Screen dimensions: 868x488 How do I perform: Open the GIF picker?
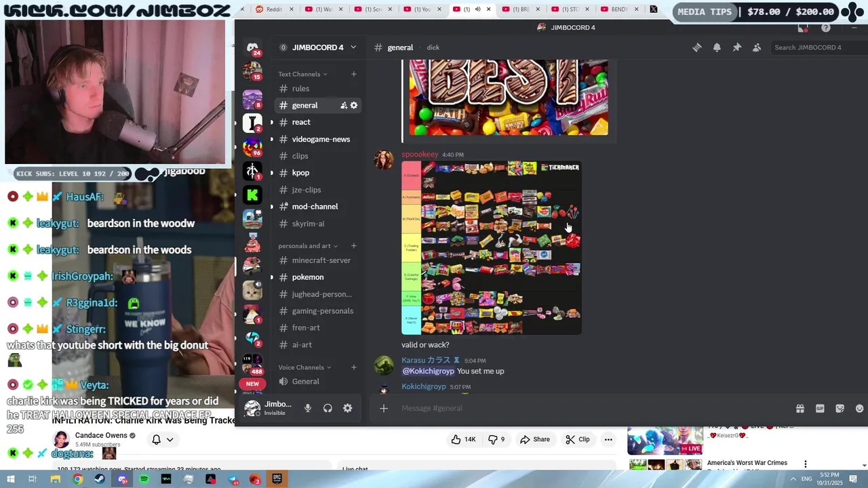point(820,408)
